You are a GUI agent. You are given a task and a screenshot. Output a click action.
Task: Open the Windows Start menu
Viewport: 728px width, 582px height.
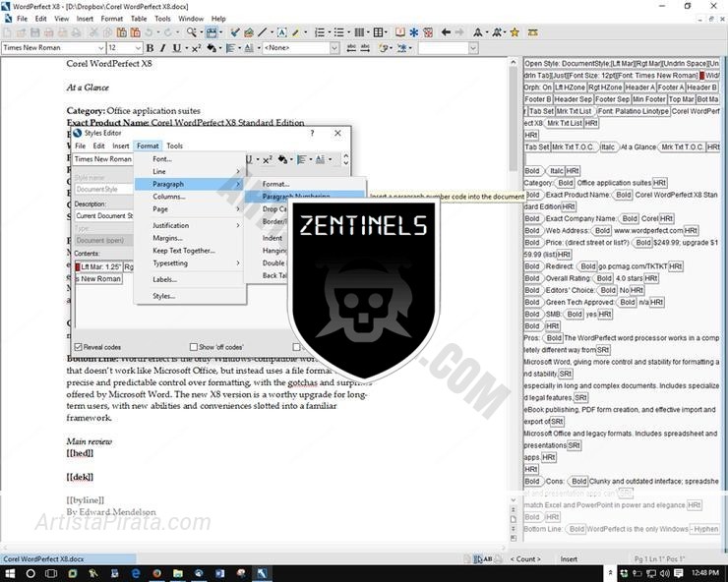click(10, 574)
